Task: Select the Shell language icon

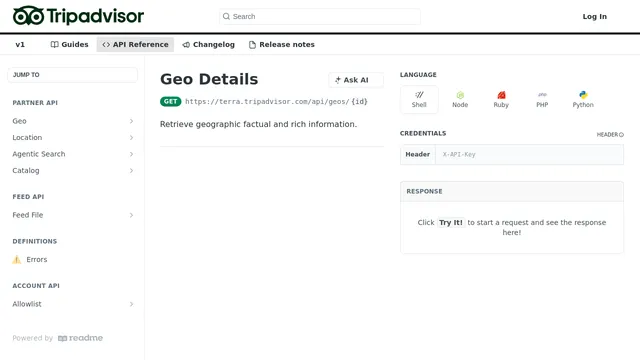Action: coord(419,95)
